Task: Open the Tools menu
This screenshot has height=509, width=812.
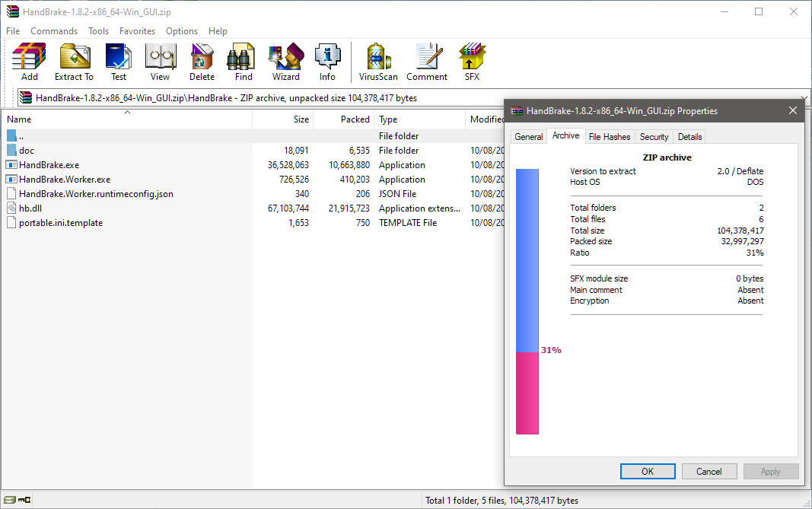Action: click(x=98, y=31)
